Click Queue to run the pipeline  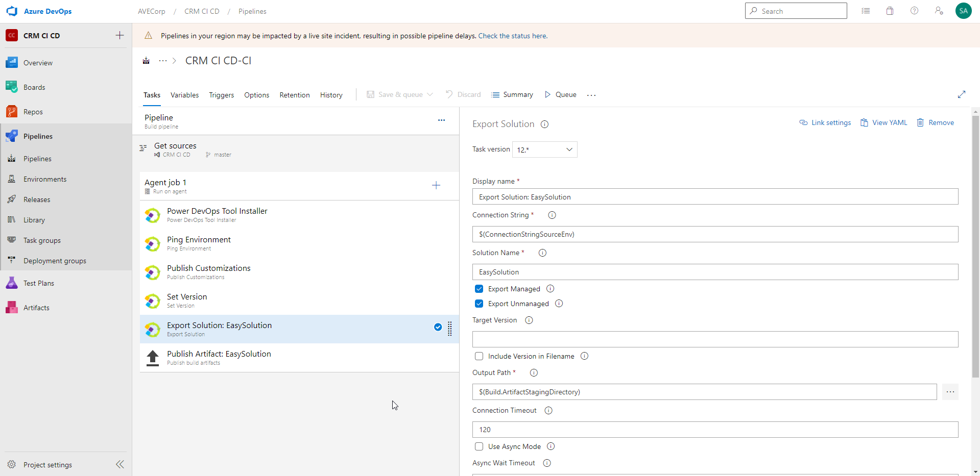(561, 94)
